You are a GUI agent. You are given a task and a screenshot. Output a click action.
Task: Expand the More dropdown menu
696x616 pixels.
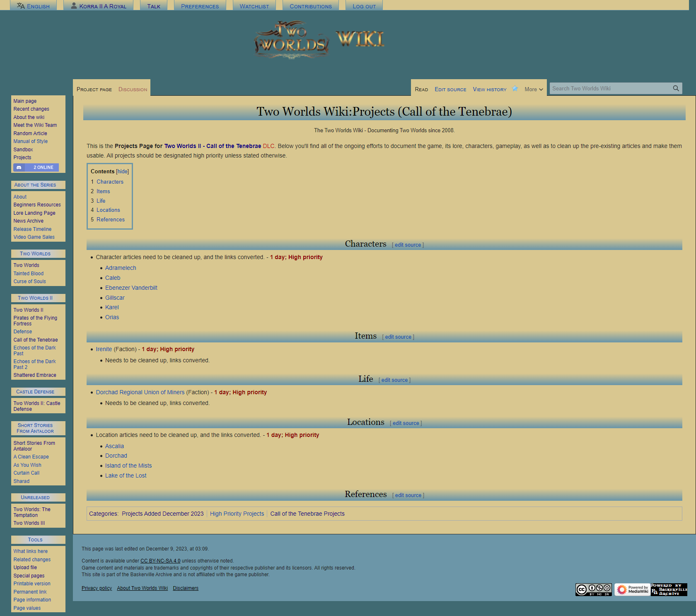534,90
